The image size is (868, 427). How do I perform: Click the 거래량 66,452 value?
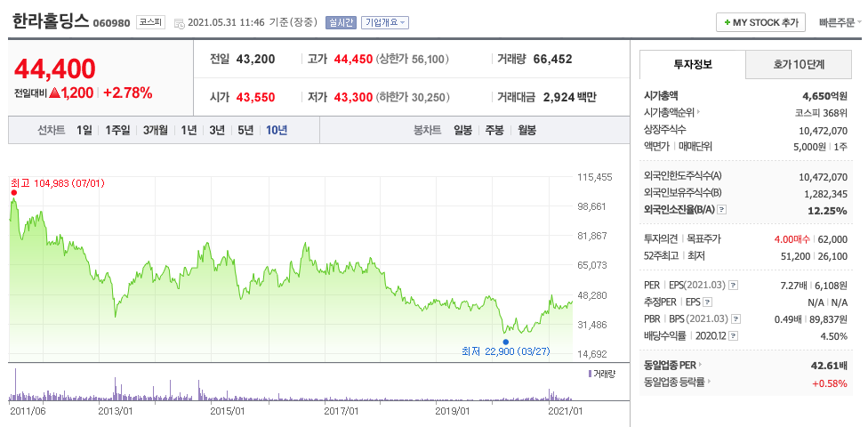(x=552, y=60)
